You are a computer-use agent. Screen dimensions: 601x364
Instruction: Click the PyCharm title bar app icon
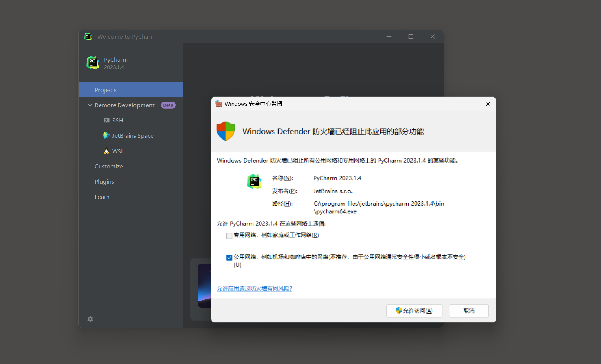point(88,36)
